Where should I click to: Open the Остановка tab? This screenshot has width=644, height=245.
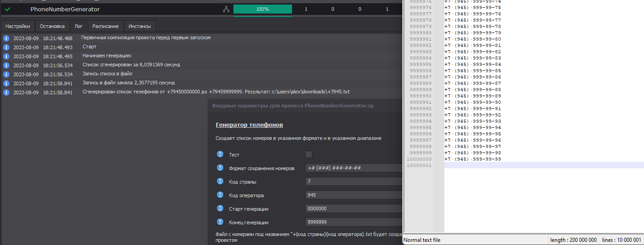tap(52, 26)
